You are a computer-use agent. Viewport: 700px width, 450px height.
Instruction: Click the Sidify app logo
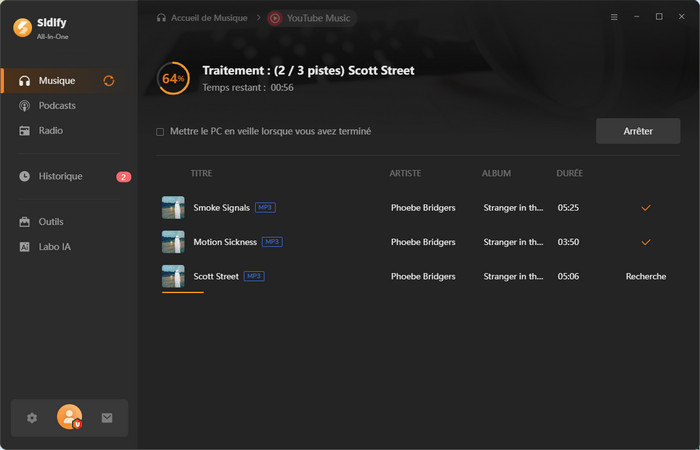[21, 27]
